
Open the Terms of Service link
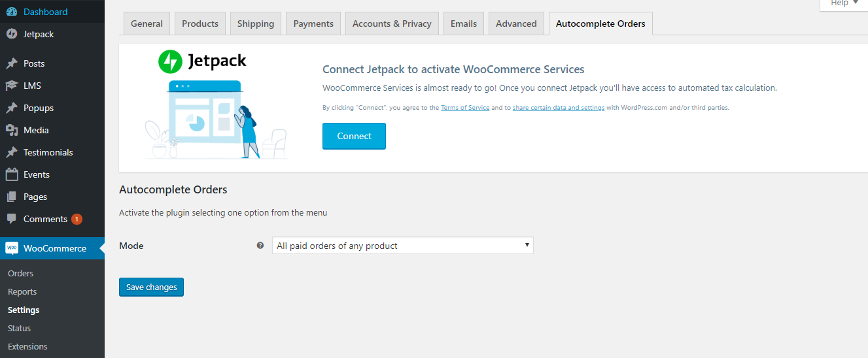tap(465, 108)
